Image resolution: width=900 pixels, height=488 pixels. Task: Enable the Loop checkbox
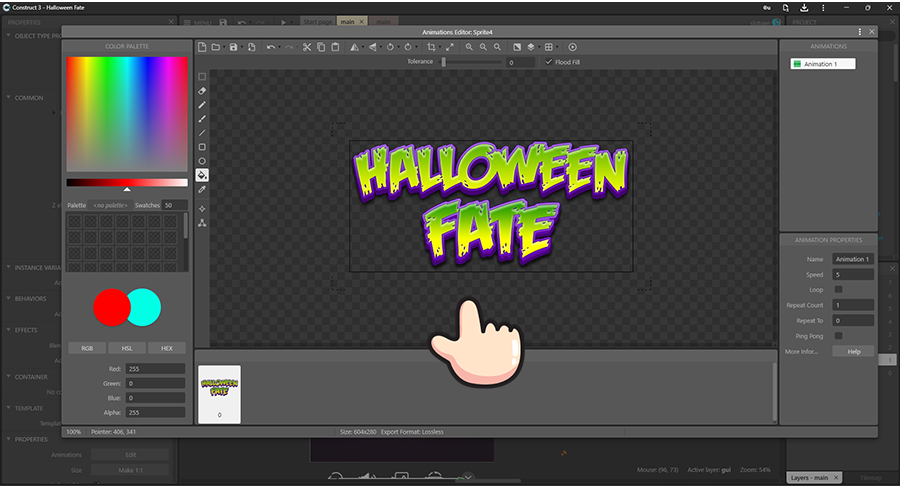838,290
